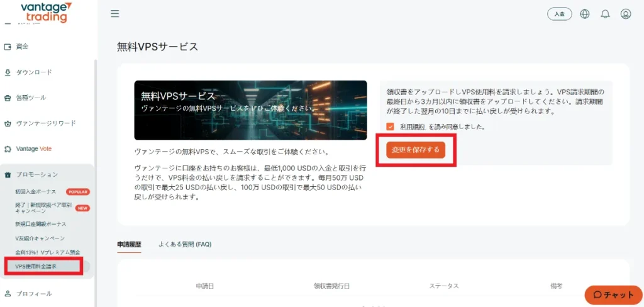
Task: Click the ステータス column header
Action: tap(444, 286)
